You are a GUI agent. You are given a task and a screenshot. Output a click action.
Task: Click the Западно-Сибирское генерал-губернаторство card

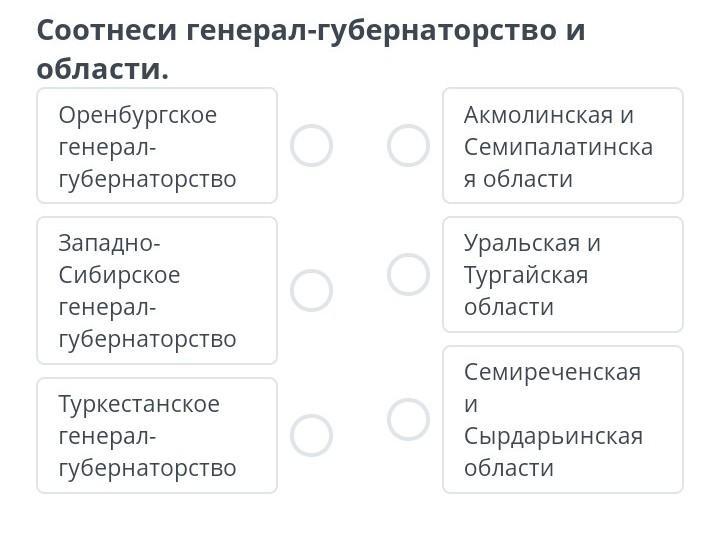click(157, 290)
